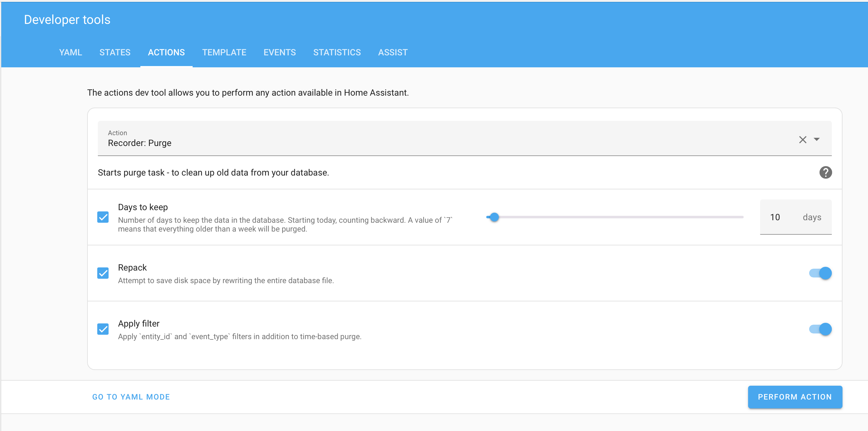Image resolution: width=868 pixels, height=431 pixels.
Task: Switch to the YAML tab
Action: point(70,53)
